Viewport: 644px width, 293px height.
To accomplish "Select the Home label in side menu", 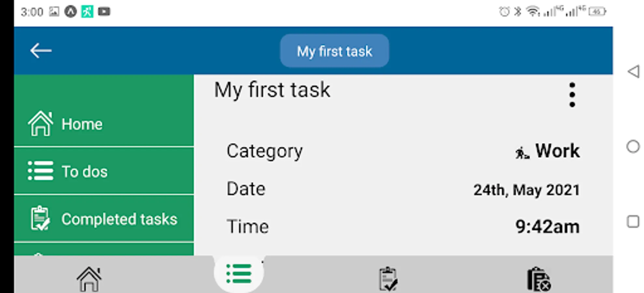I will pos(82,124).
